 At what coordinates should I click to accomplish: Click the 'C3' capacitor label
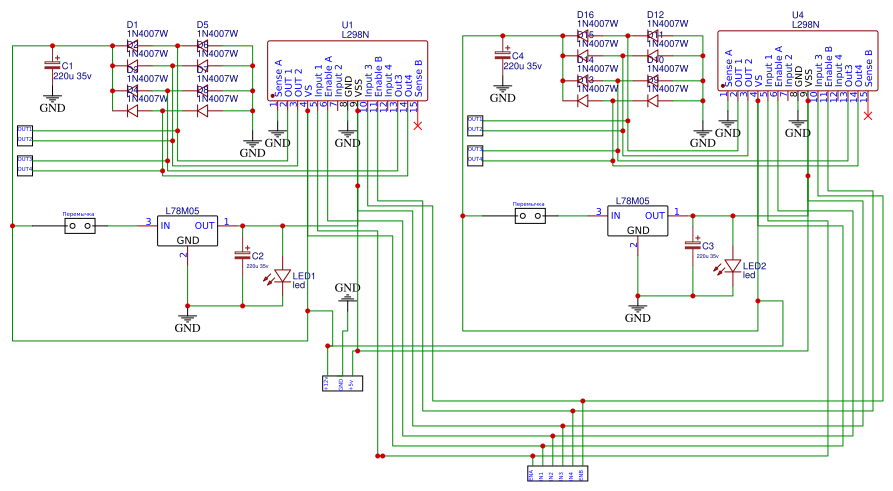tap(707, 246)
